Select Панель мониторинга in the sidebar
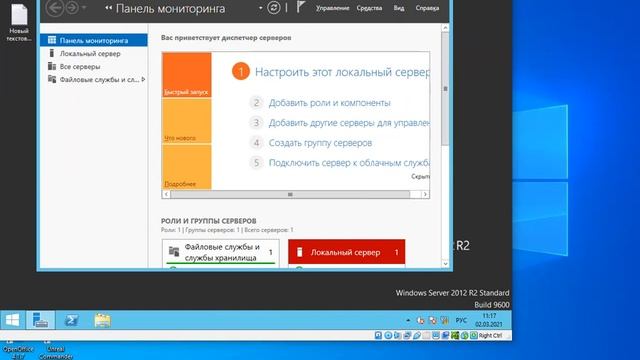Screen dimensions: 640x360 pyautogui.click(x=93, y=40)
